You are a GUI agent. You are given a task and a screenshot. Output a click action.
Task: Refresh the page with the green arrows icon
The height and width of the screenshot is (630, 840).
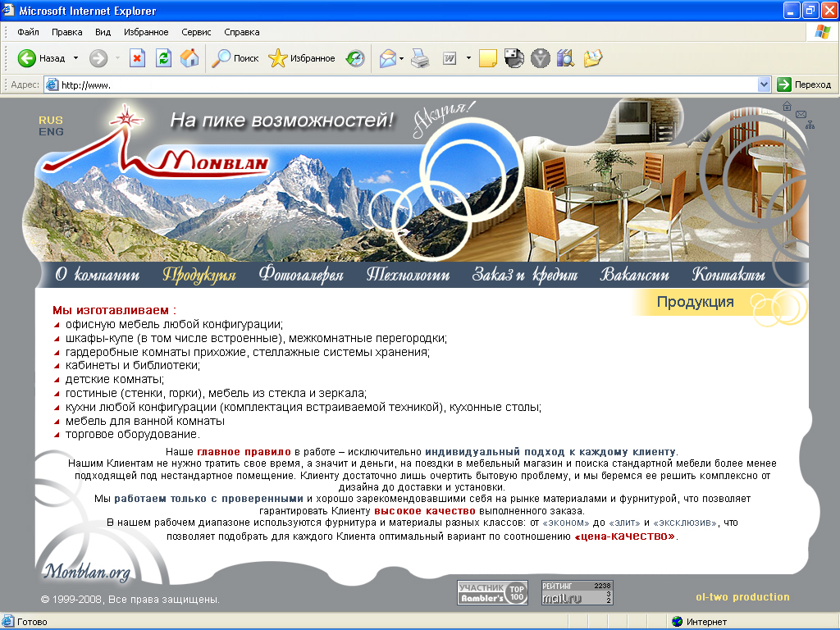pos(163,58)
